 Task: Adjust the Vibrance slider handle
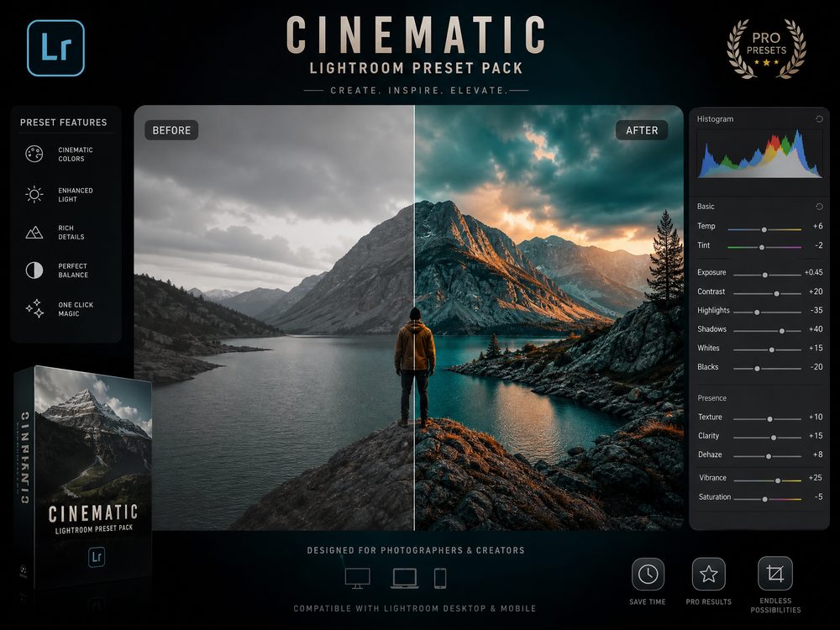(x=777, y=480)
